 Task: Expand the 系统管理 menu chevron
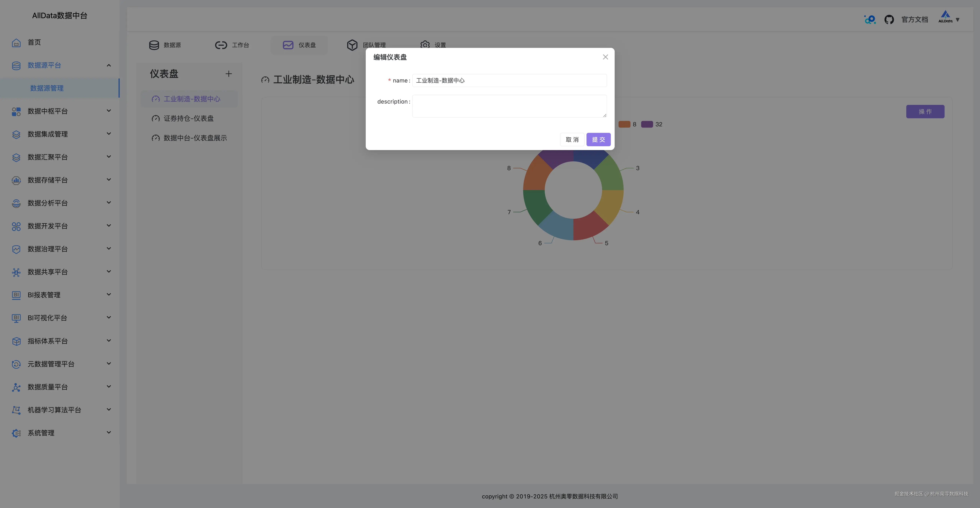[x=109, y=432]
